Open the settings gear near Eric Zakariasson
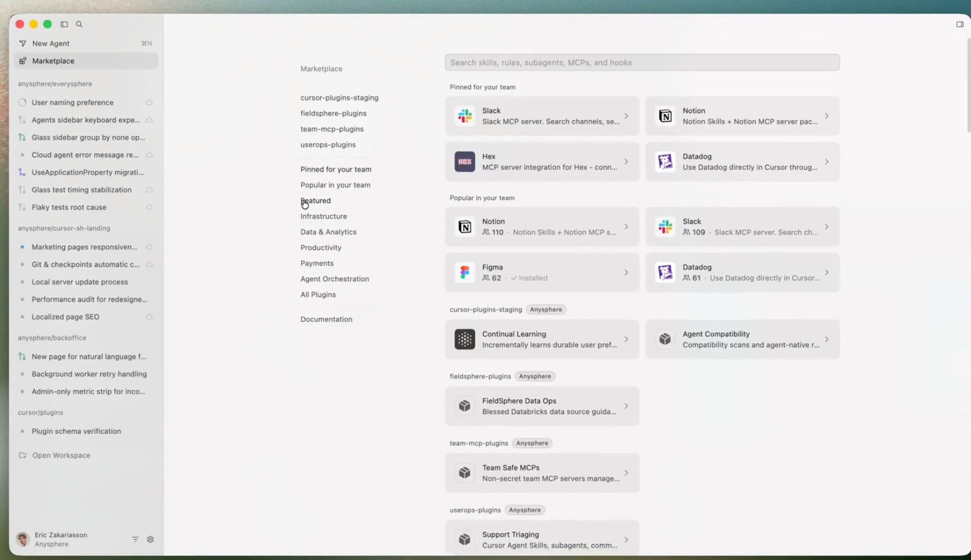This screenshot has width=971, height=560. (150, 539)
